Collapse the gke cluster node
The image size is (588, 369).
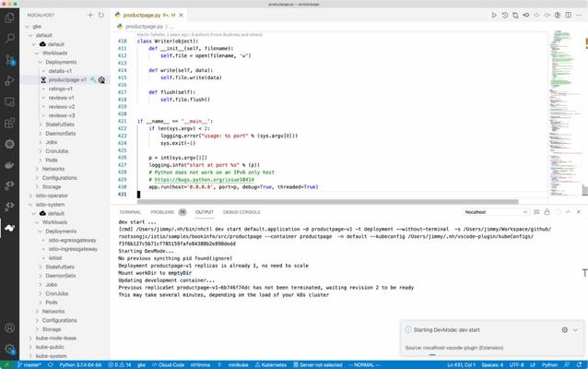coord(27,26)
